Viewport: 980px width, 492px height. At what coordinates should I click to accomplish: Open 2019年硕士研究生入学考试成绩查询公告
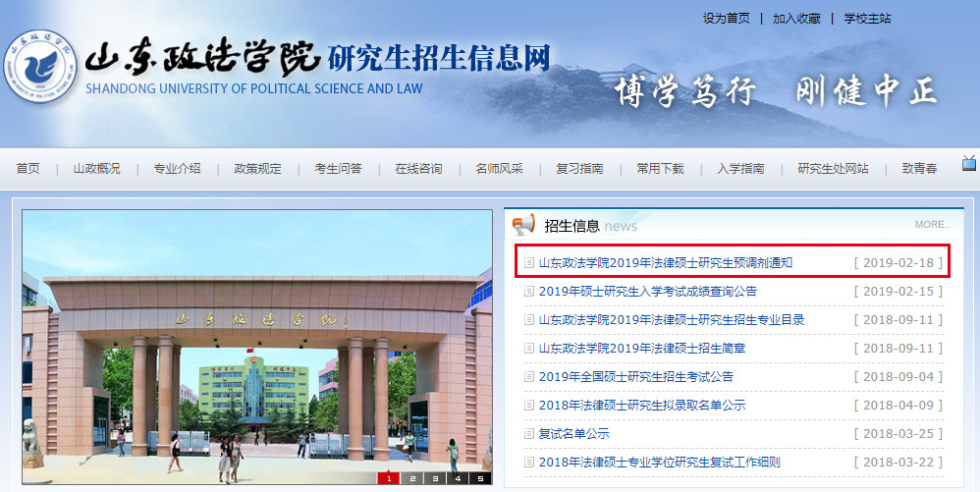(648, 292)
